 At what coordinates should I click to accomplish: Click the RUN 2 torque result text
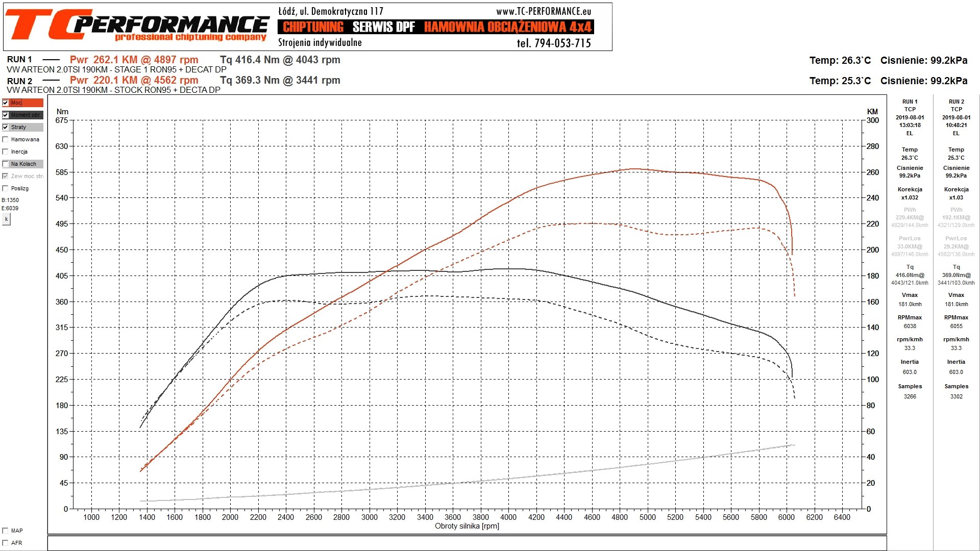coord(280,80)
